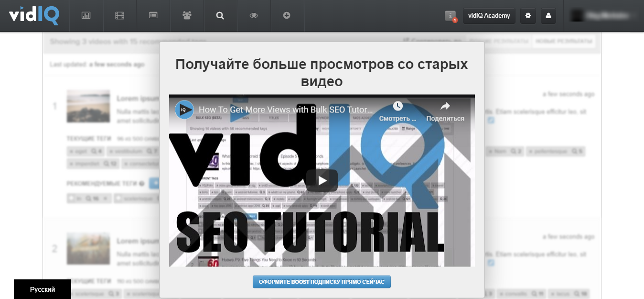
Task: Click the share arrow on the video
Action: (x=445, y=106)
